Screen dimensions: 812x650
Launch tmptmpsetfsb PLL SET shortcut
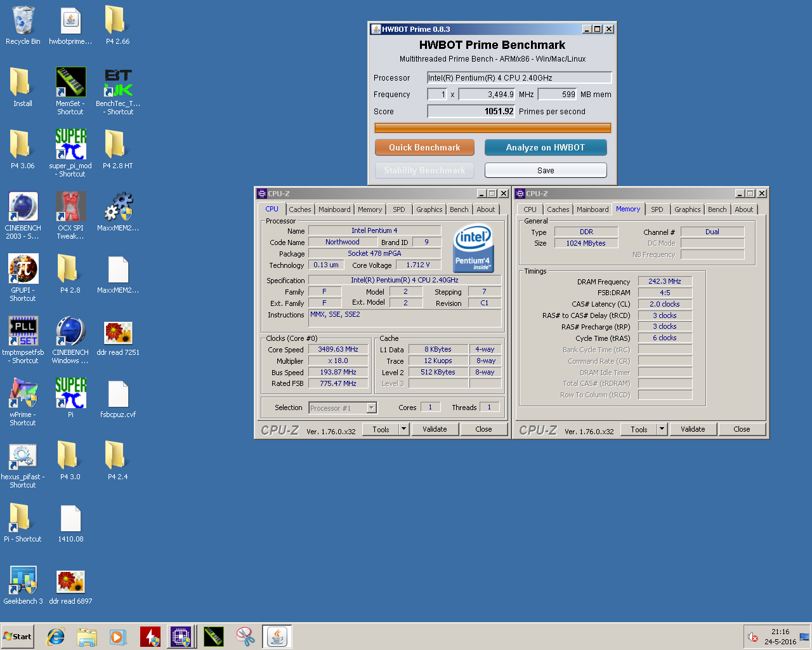(23, 340)
